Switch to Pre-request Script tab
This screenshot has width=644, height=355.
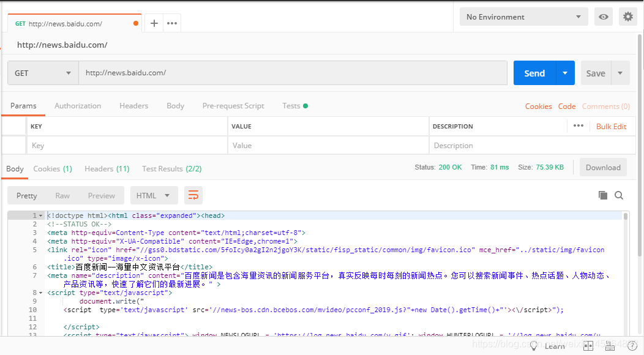[233, 106]
